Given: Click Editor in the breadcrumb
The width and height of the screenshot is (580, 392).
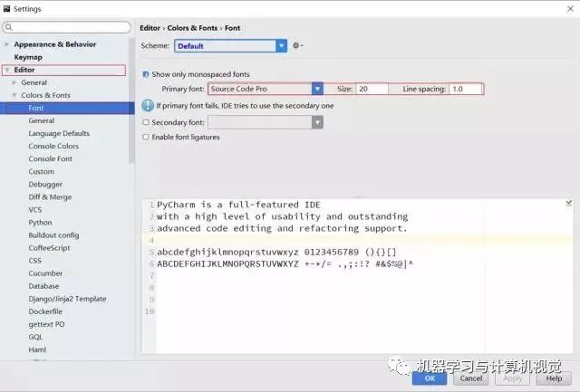Looking at the screenshot, I should coord(150,28).
